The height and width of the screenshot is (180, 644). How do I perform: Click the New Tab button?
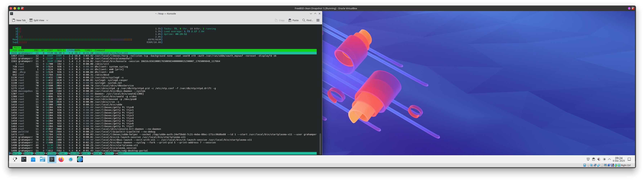[x=19, y=20]
